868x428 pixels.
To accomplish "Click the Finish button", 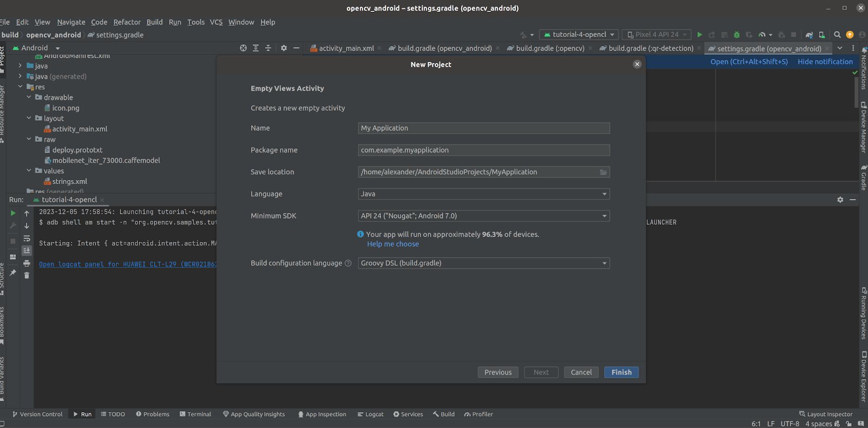I will [621, 372].
